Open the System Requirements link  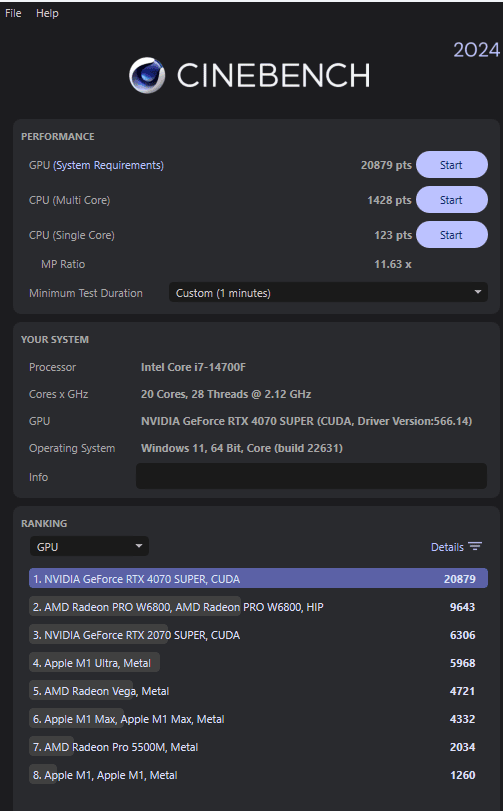click(108, 166)
